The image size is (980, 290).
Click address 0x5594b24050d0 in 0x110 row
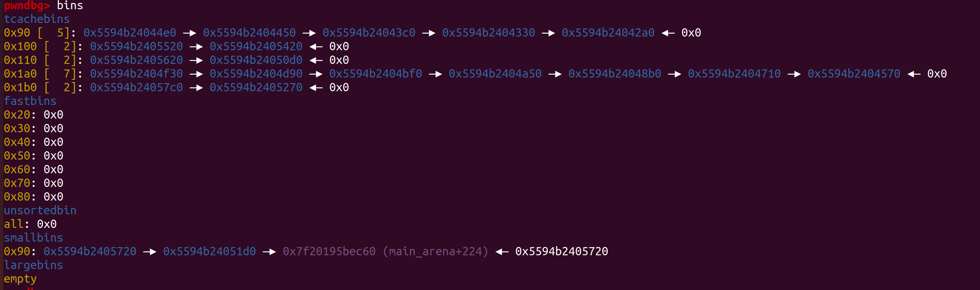(x=256, y=60)
